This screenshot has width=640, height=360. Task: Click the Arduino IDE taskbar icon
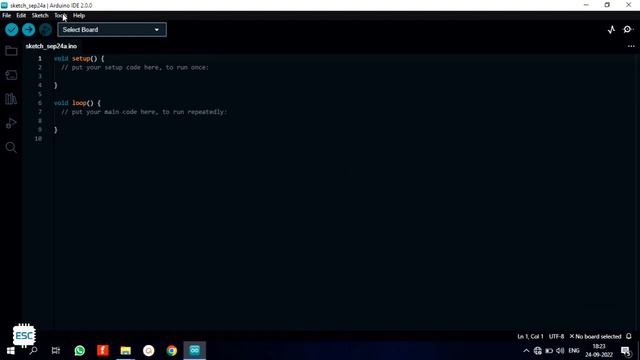point(195,350)
